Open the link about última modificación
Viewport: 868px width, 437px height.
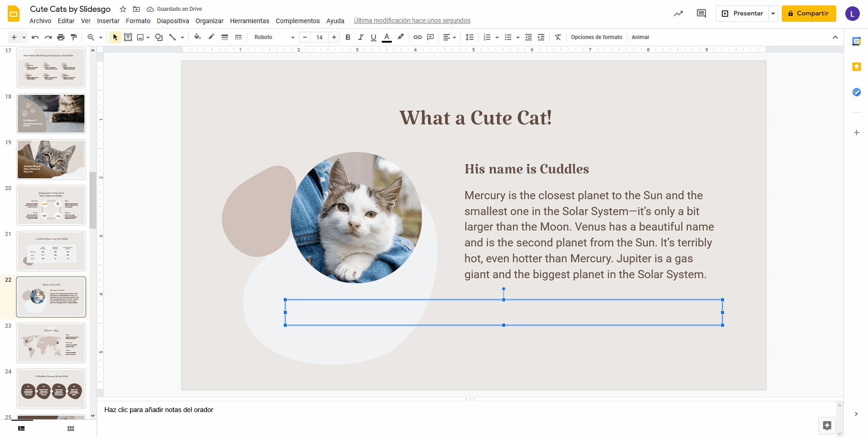[x=412, y=20]
